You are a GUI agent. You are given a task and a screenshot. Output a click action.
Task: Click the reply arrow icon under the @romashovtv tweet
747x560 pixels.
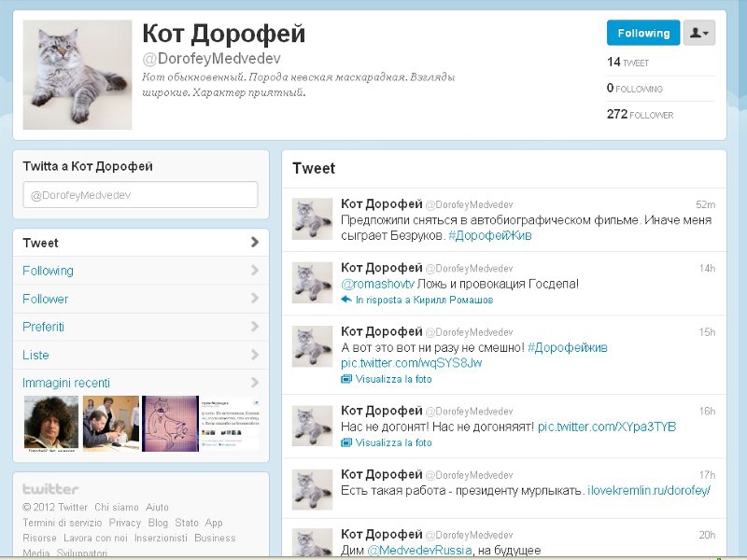[x=346, y=301]
